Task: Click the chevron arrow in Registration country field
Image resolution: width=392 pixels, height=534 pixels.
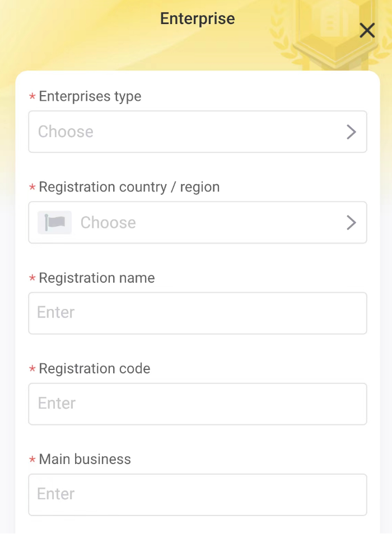Action: pyautogui.click(x=351, y=222)
